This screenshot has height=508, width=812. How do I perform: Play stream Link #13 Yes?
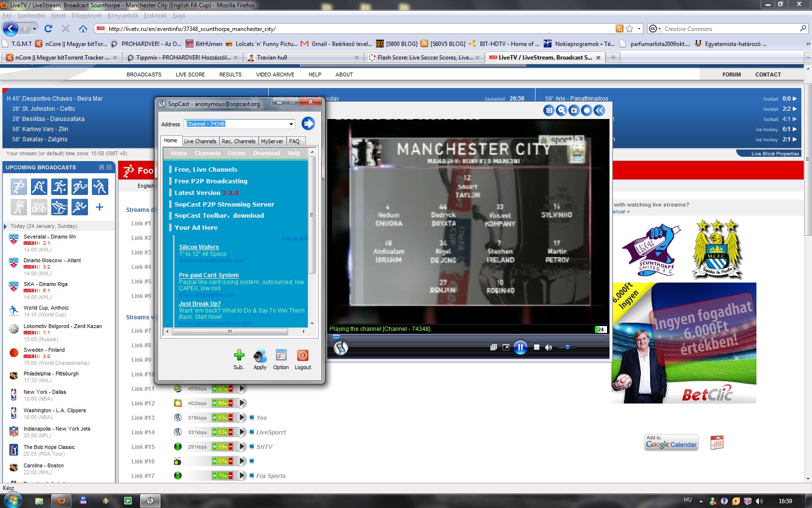(242, 418)
